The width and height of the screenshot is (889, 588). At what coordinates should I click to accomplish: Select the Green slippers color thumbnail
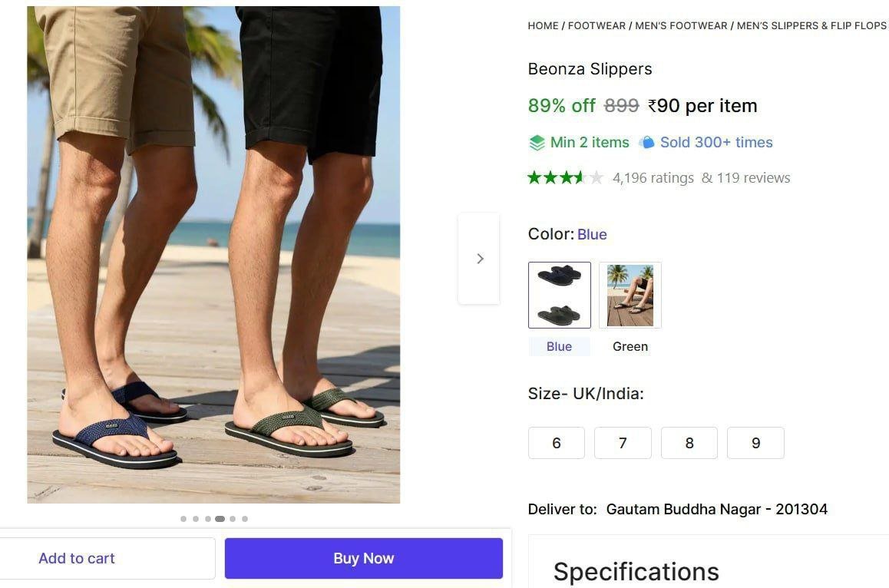630,295
